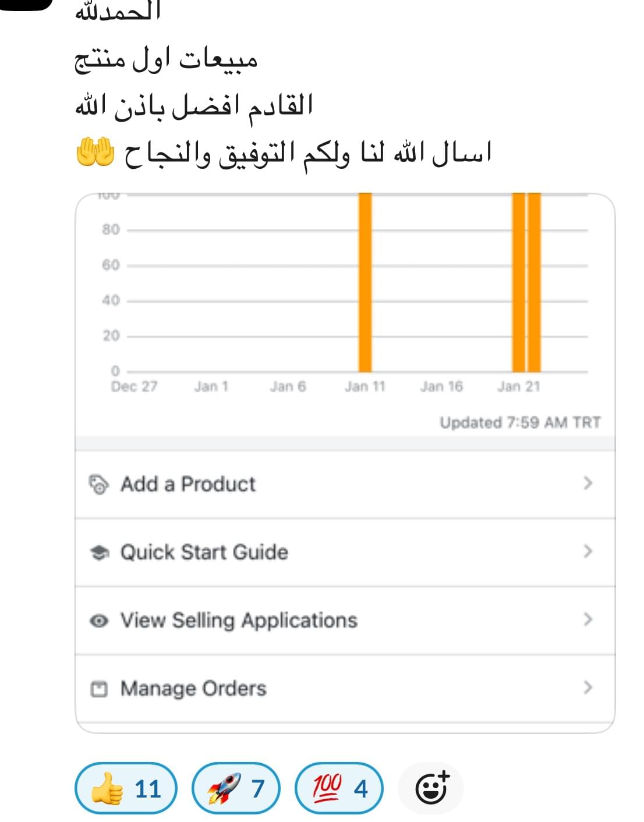Expand View Selling Applications chevron
This screenshot has width=644, height=822.
tap(588, 619)
